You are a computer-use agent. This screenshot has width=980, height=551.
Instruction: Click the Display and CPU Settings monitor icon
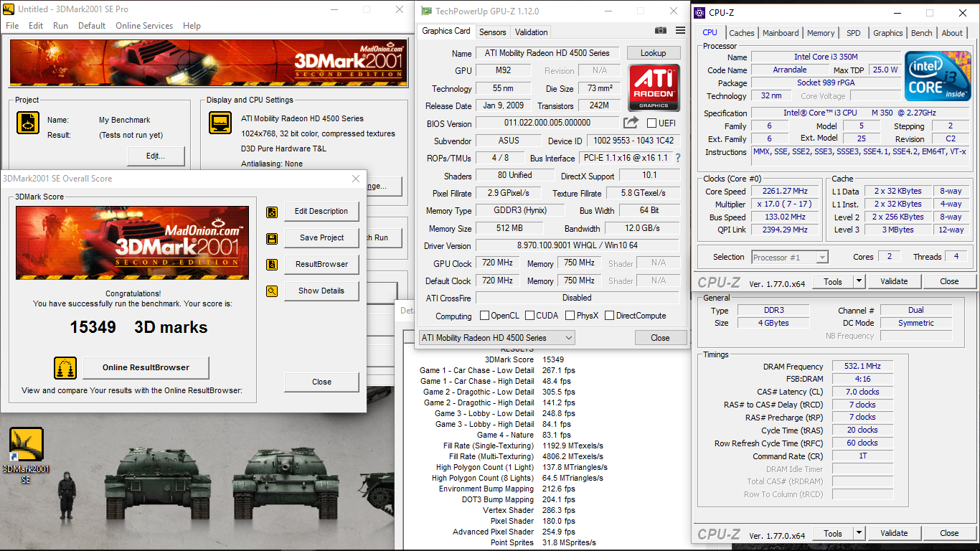coord(220,123)
